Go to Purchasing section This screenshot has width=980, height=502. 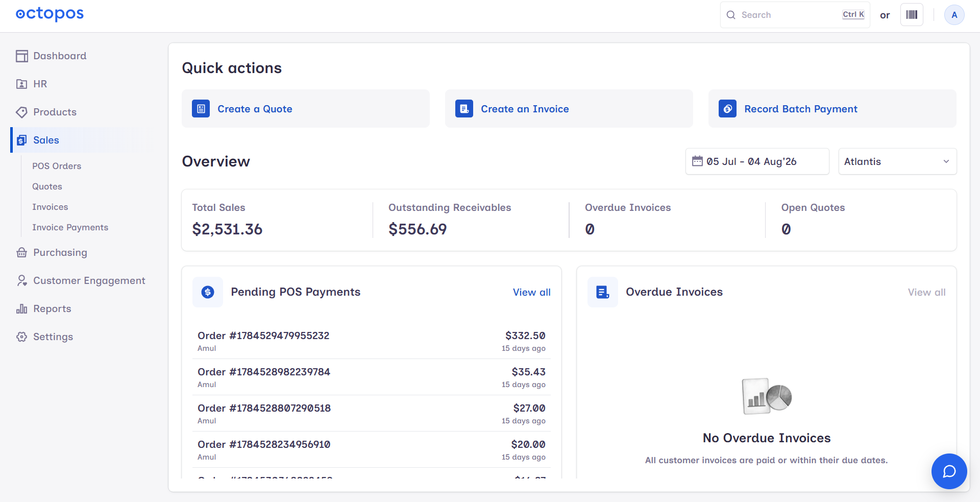point(60,253)
